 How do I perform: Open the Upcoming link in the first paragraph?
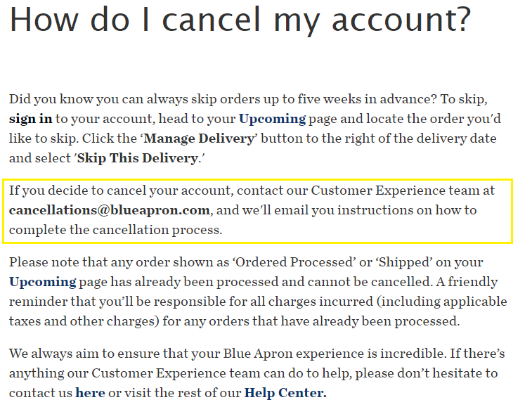click(272, 119)
